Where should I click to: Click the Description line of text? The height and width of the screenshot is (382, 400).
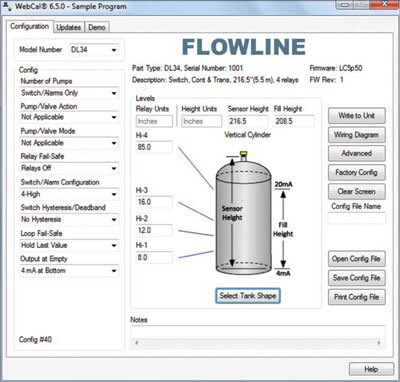pyautogui.click(x=215, y=80)
